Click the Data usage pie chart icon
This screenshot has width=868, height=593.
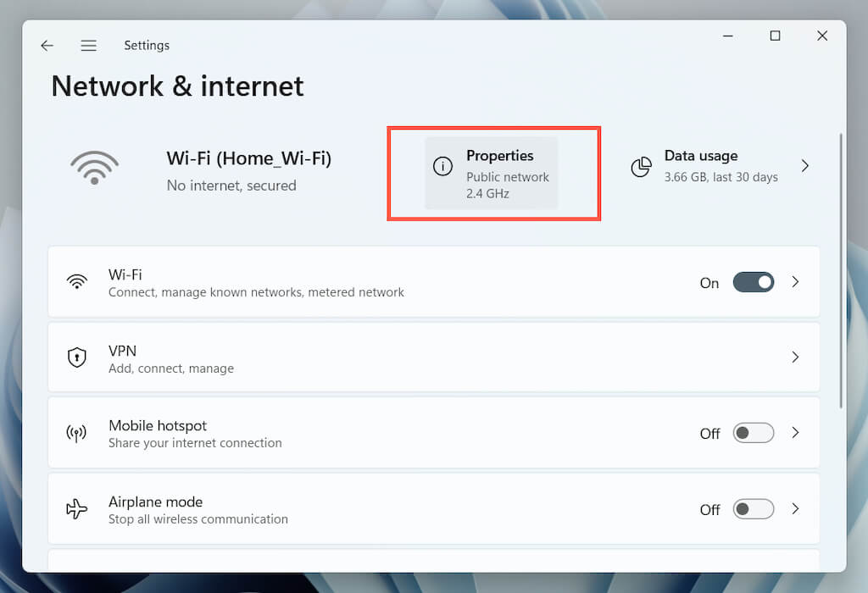642,167
